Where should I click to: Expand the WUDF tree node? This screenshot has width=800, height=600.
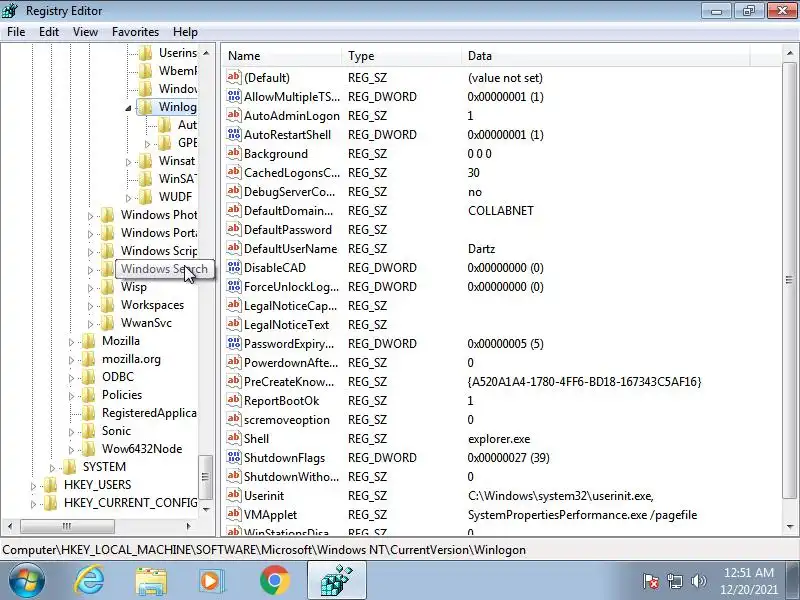click(x=128, y=197)
